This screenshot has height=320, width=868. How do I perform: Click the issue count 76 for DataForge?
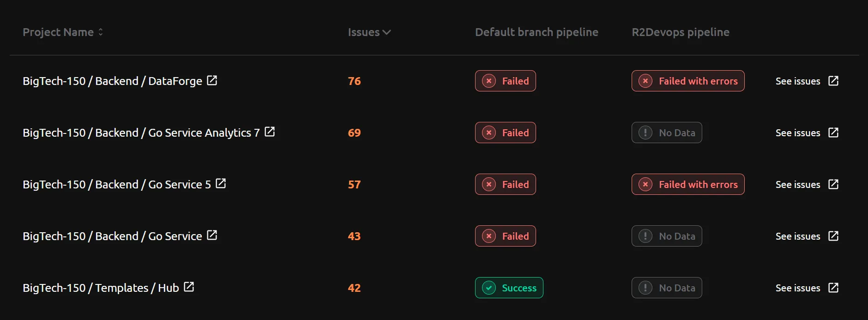tap(354, 81)
